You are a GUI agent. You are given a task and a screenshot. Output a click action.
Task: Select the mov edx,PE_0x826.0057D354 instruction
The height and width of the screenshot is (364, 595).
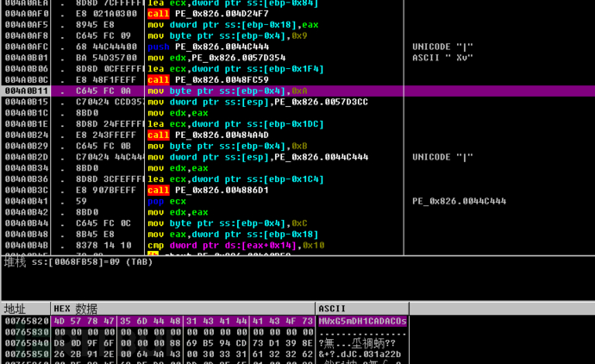click(216, 58)
